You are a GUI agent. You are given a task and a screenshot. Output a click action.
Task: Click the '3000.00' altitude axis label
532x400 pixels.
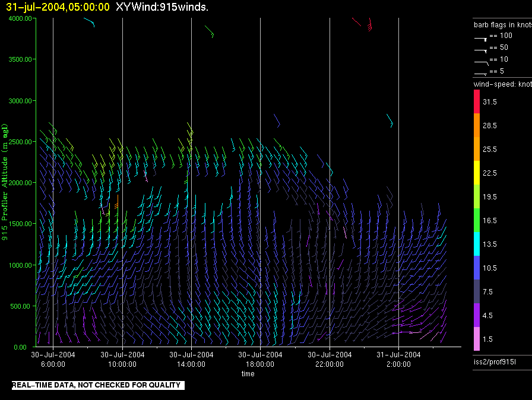pos(20,101)
